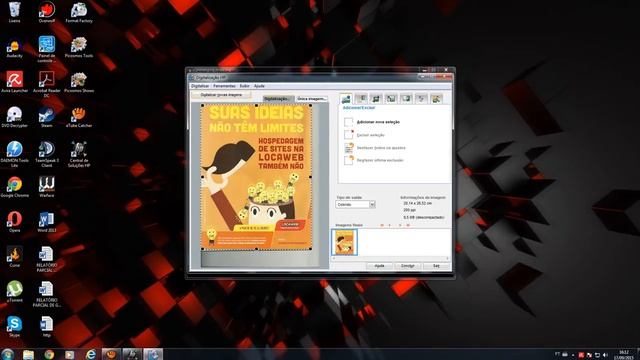
Task: Select Word 2013 desktop shortcut
Action: (x=47, y=222)
